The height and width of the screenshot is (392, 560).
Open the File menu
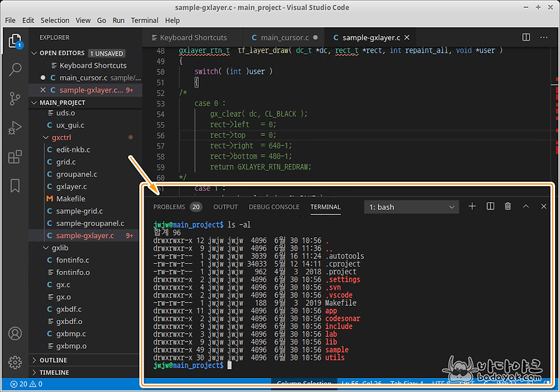pyautogui.click(x=10, y=20)
